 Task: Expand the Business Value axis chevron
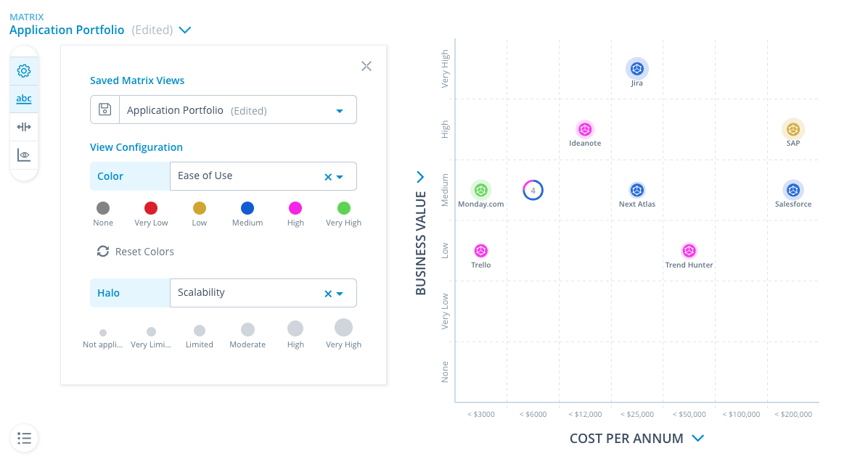point(420,176)
